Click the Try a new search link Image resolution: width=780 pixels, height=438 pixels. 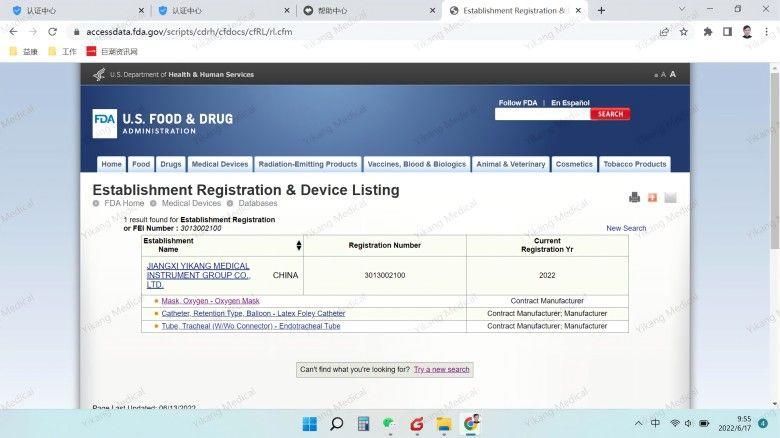tap(441, 369)
